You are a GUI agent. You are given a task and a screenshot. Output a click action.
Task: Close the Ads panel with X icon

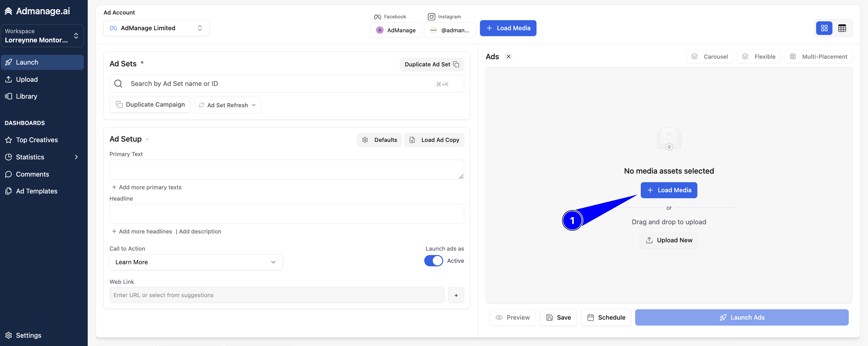coord(508,57)
